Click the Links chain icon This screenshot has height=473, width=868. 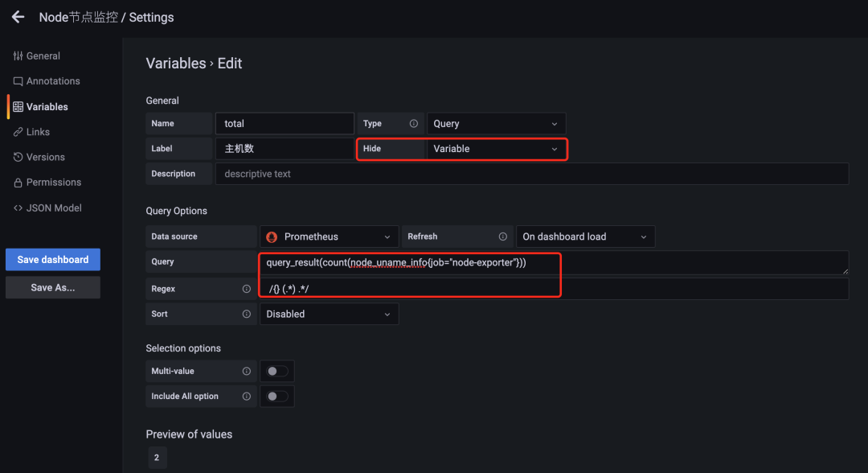[x=18, y=132]
